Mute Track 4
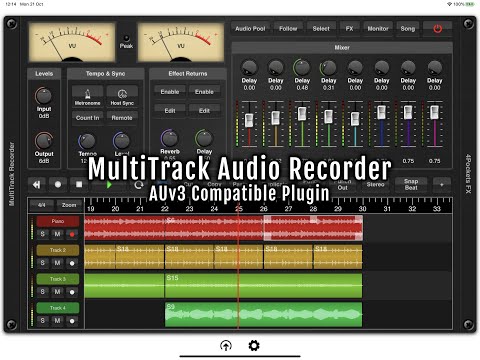480x360 pixels. 57,321
